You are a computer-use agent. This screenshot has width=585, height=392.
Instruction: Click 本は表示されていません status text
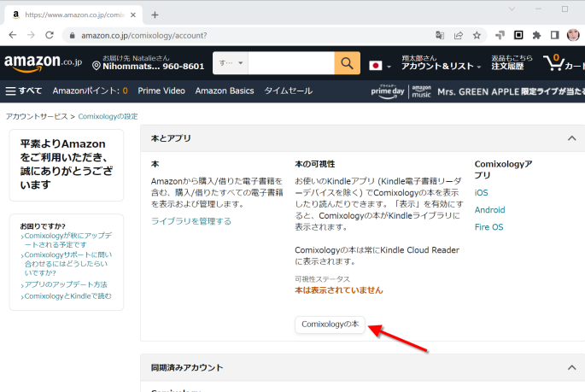[339, 290]
